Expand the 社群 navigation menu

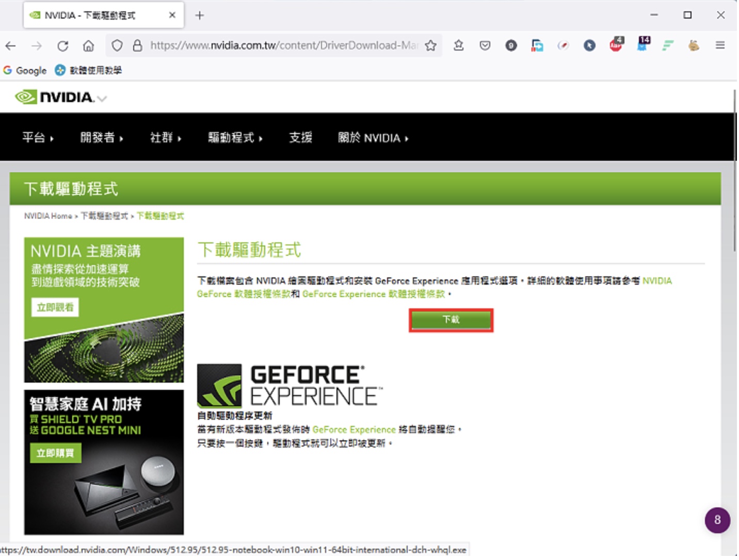(x=166, y=138)
